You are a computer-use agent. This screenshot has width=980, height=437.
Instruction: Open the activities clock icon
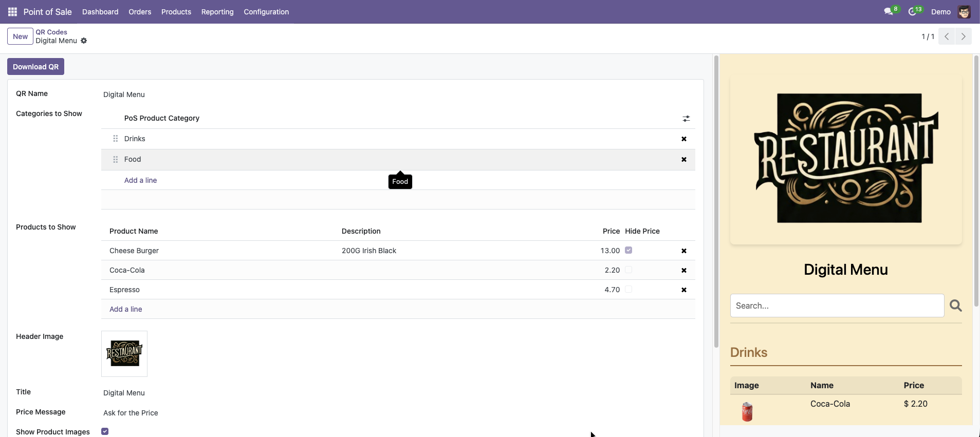coord(913,11)
